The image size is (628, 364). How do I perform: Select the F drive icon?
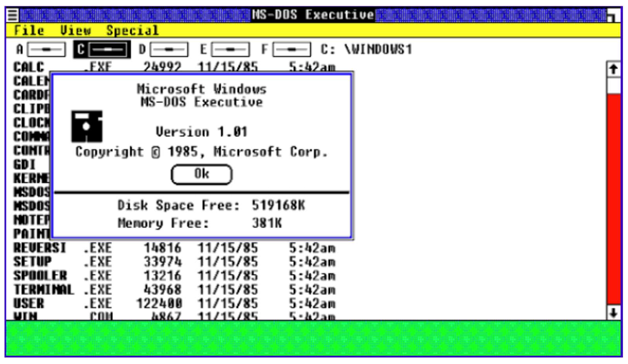[291, 50]
